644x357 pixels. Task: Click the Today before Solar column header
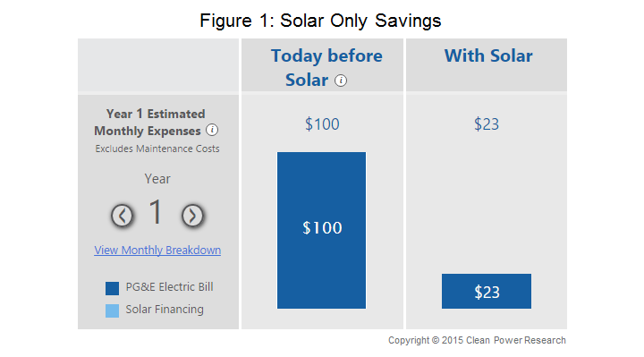[326, 68]
